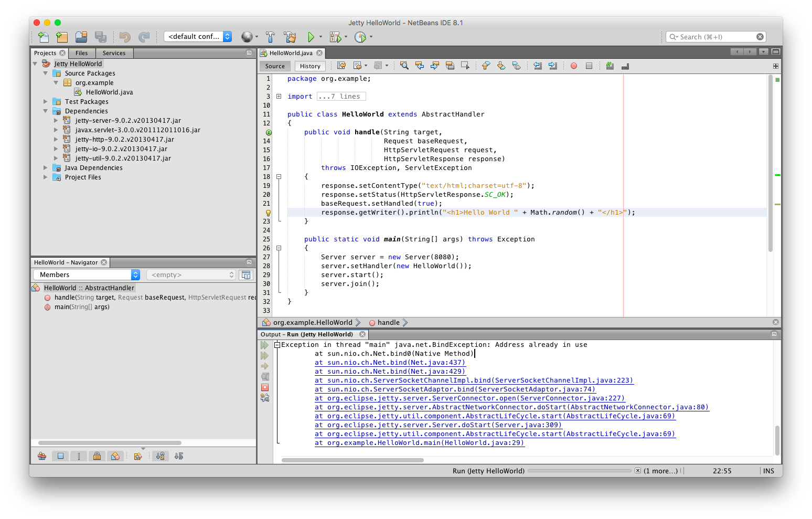Switch to the Files tab
The height and width of the screenshot is (519, 812).
(81, 53)
